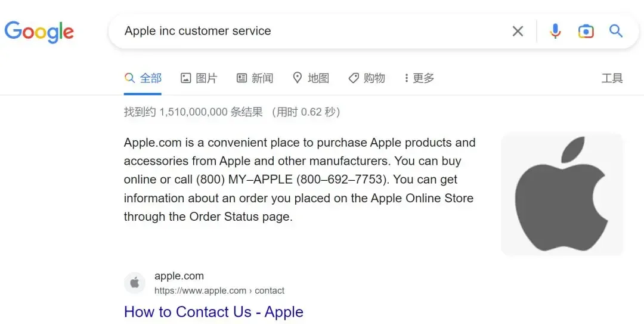Click the apple.com favicon in result
The height and width of the screenshot is (324, 644).
(x=135, y=283)
